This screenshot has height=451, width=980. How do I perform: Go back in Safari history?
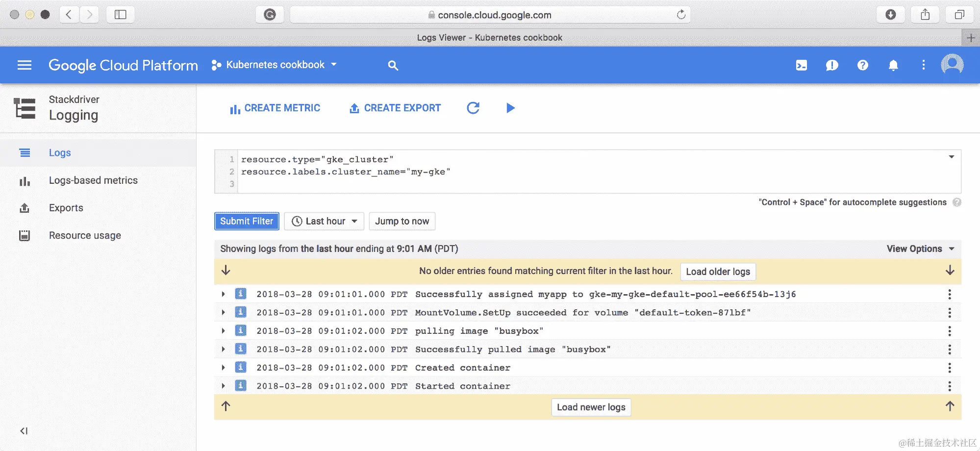[69, 15]
